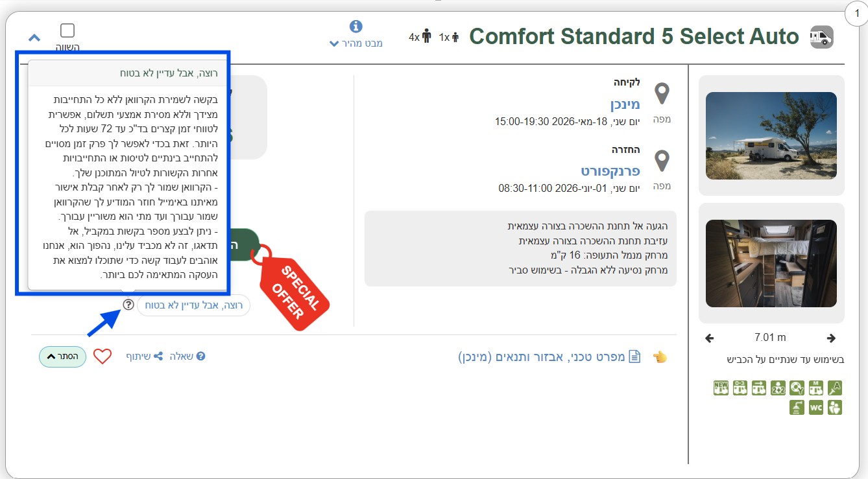
Task: Click the shower feature icon
Action: (x=797, y=408)
